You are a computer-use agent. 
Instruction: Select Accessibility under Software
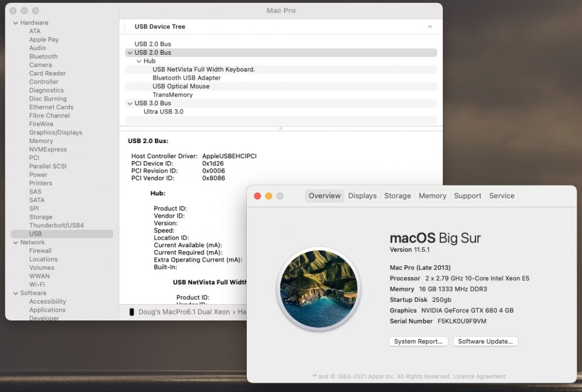(x=48, y=302)
